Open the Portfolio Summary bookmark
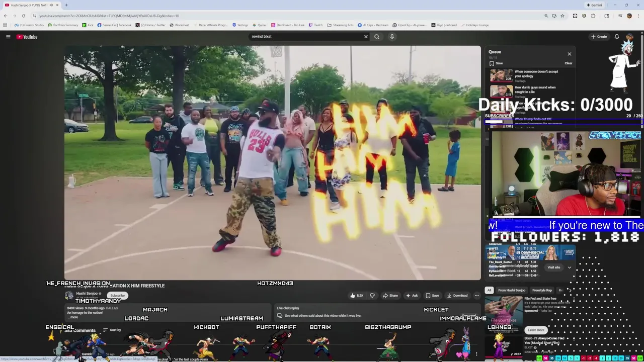 pyautogui.click(x=63, y=25)
